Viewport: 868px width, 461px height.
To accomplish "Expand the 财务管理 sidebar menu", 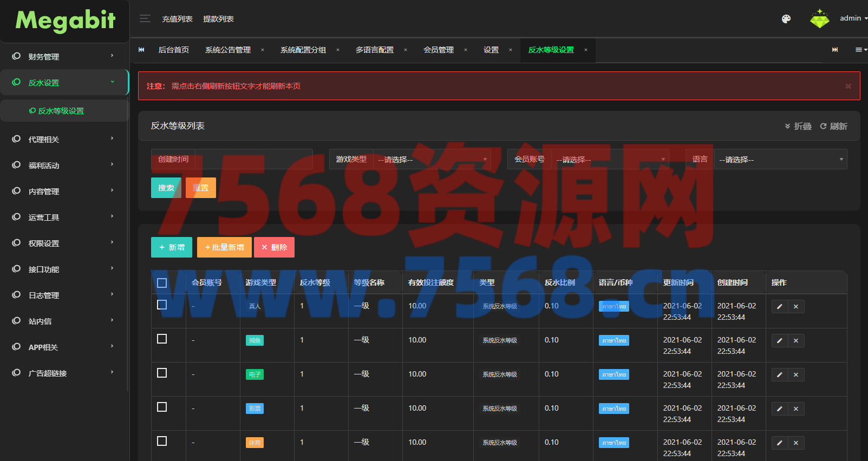I will tap(64, 56).
